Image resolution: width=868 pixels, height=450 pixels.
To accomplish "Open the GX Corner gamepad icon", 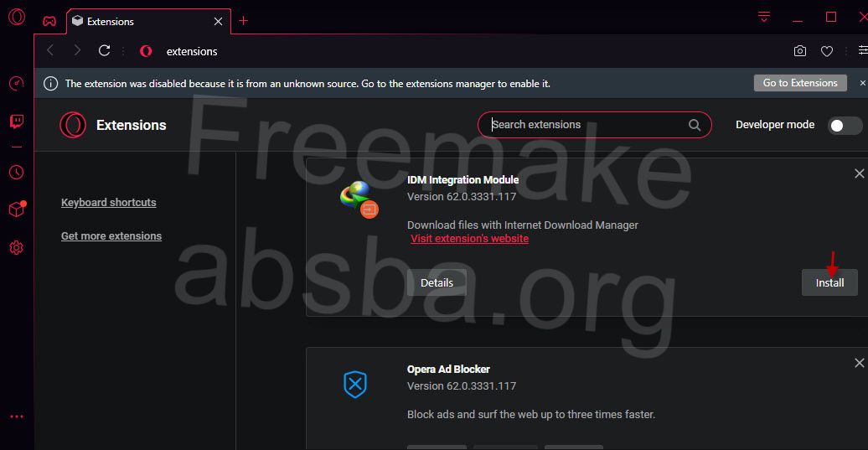I will click(49, 21).
